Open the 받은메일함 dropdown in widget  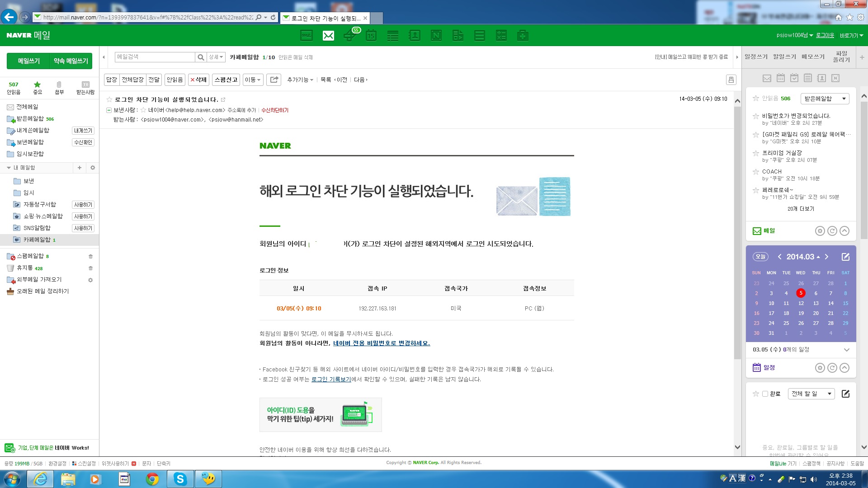click(x=825, y=99)
